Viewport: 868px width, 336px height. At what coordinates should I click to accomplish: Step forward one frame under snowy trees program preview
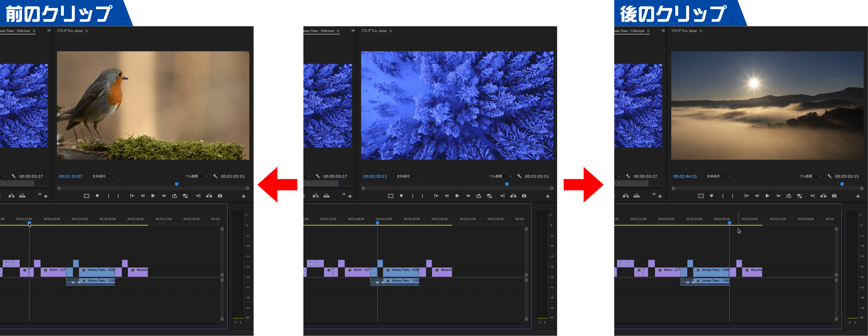[468, 196]
